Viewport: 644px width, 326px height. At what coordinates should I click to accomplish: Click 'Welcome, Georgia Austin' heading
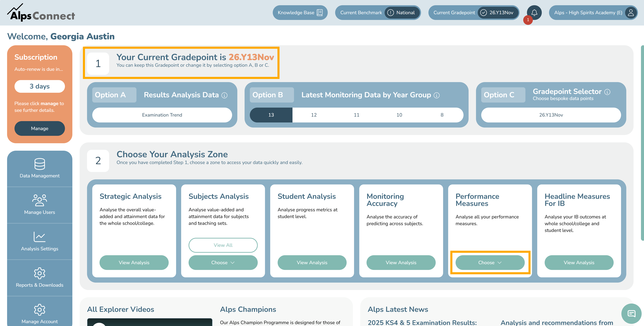tap(61, 36)
